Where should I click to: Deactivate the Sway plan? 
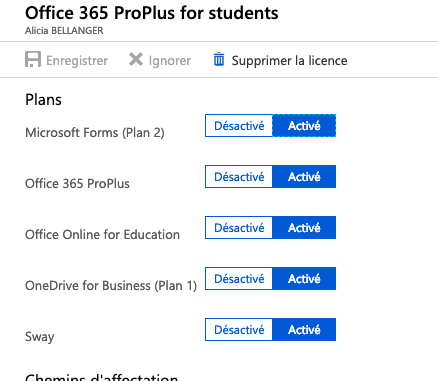[239, 330]
